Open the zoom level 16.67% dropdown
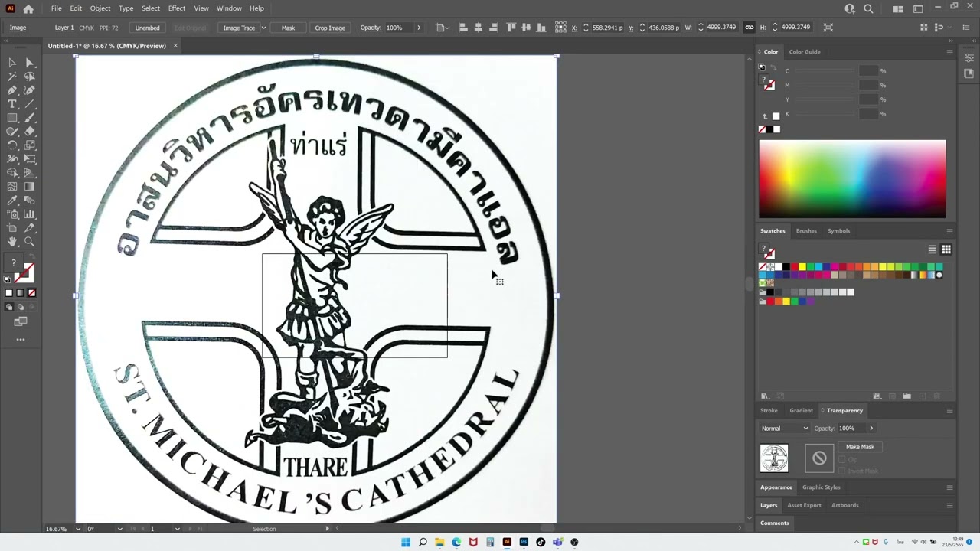This screenshot has width=980, height=551. click(77, 529)
